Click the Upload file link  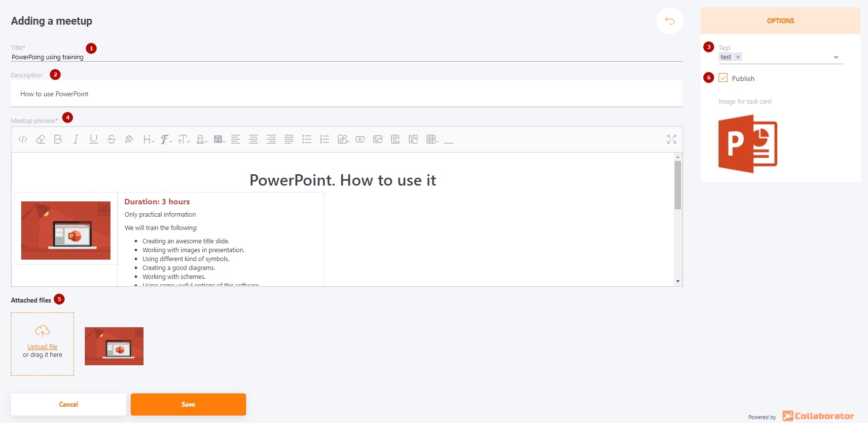click(x=42, y=347)
